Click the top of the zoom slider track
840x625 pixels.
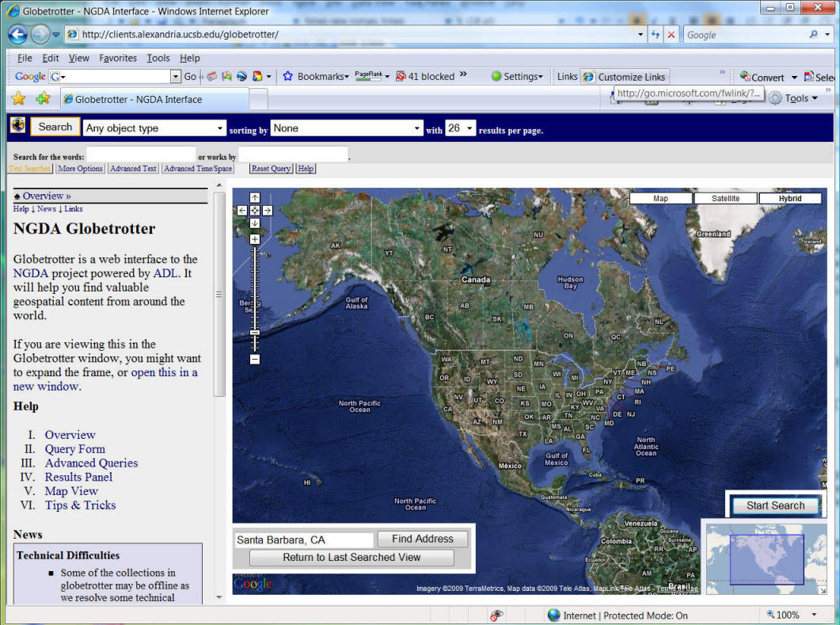(255, 250)
